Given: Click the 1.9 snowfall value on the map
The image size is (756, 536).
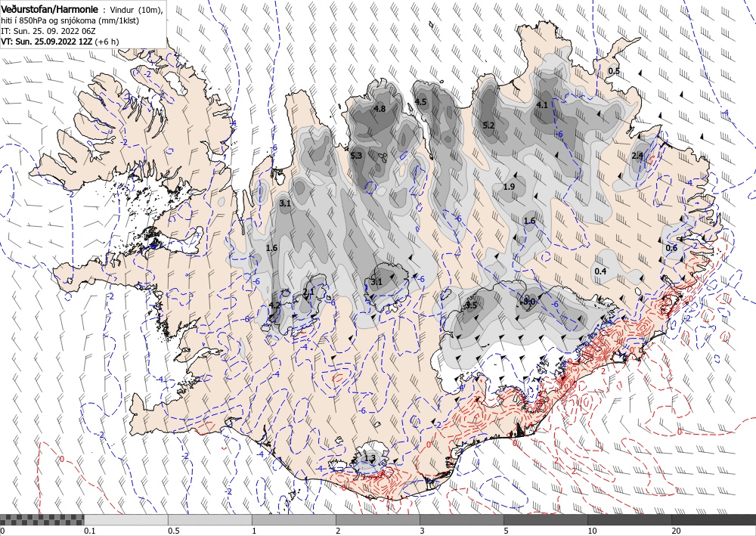Looking at the screenshot, I should [x=509, y=187].
